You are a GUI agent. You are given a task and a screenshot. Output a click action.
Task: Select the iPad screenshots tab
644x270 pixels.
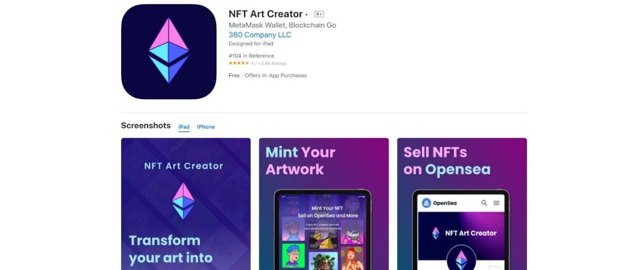click(184, 127)
